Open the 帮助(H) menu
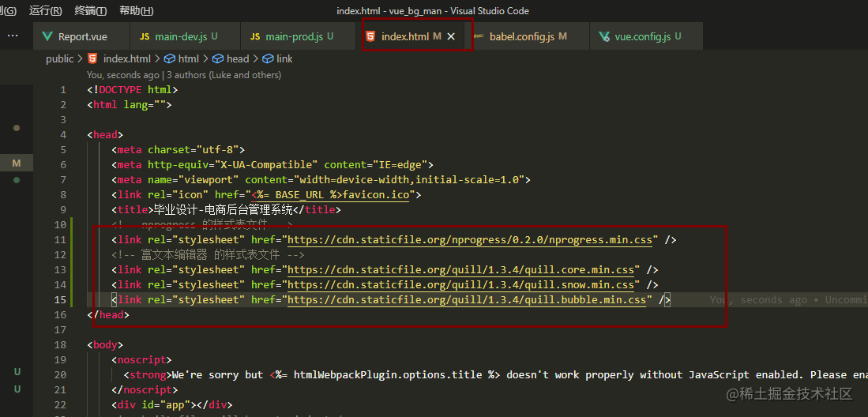 [137, 11]
